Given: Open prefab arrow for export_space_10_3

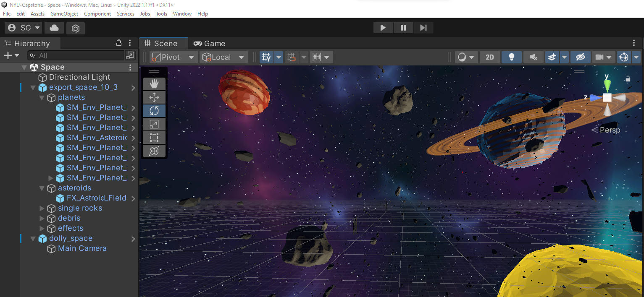Looking at the screenshot, I should 133,88.
